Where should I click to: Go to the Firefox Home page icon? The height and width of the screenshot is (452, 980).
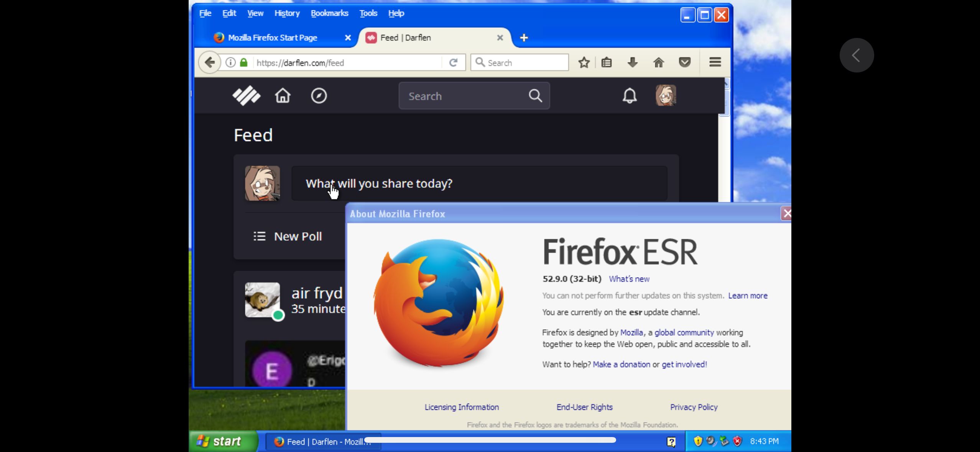pyautogui.click(x=658, y=62)
